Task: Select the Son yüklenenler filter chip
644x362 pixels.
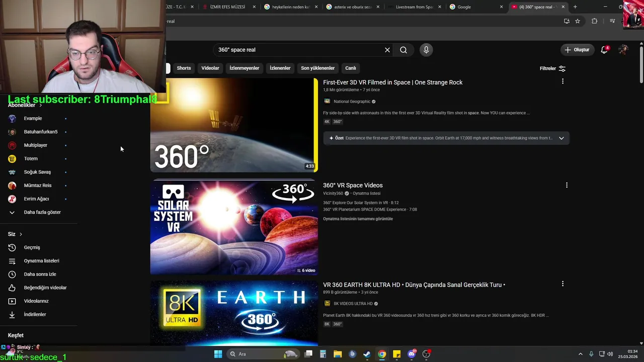Action: pyautogui.click(x=317, y=68)
